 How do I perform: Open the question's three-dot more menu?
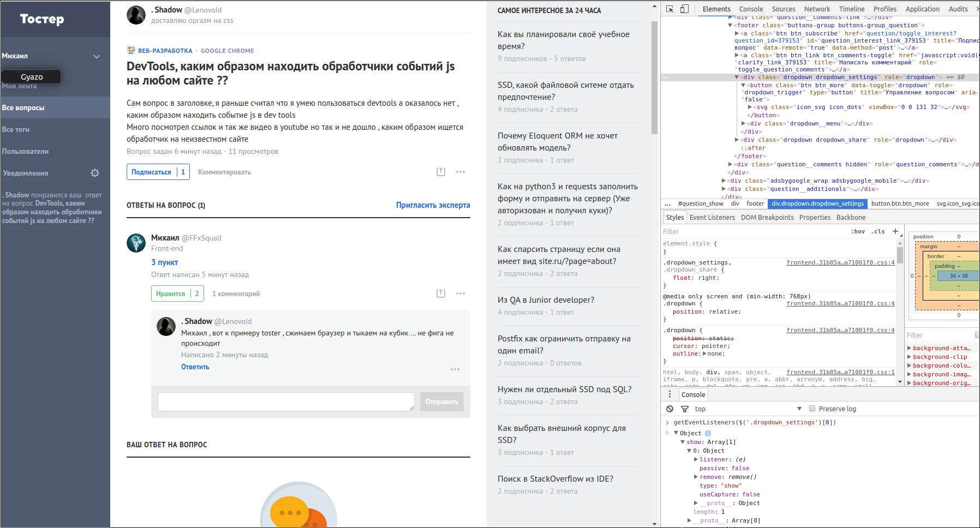pos(461,172)
